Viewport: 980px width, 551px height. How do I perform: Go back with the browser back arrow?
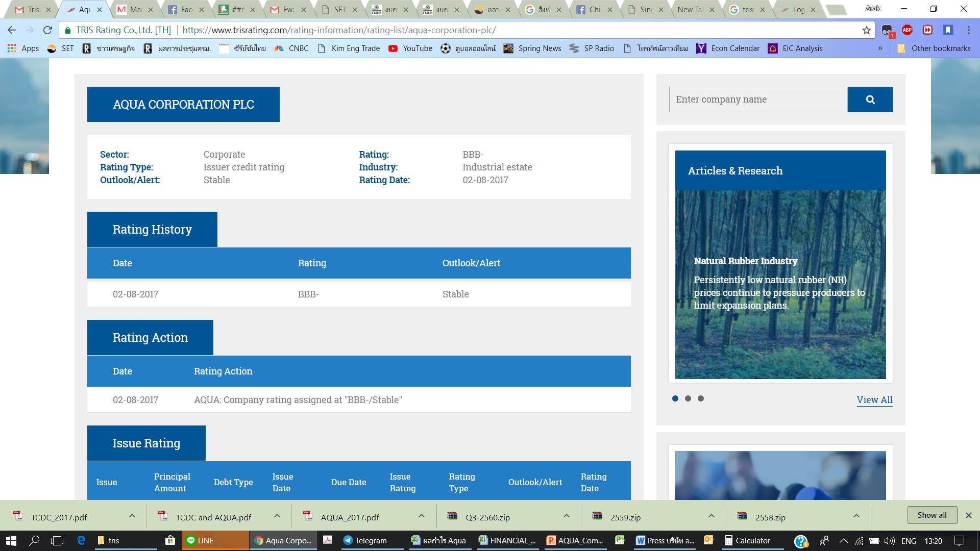click(12, 30)
